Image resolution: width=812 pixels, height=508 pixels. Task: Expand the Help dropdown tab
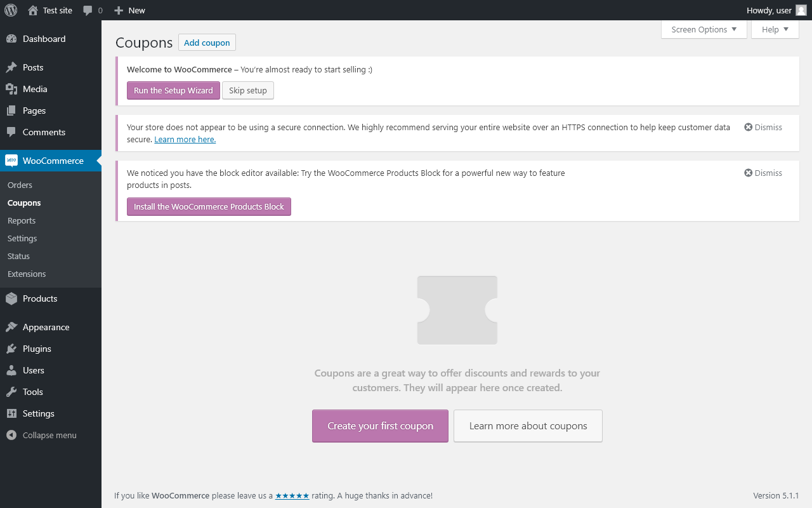tap(775, 29)
